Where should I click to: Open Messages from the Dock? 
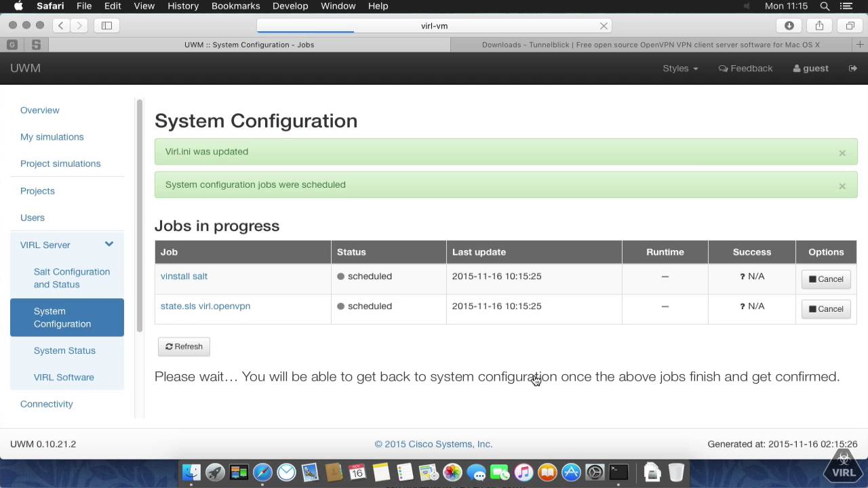pyautogui.click(x=476, y=472)
